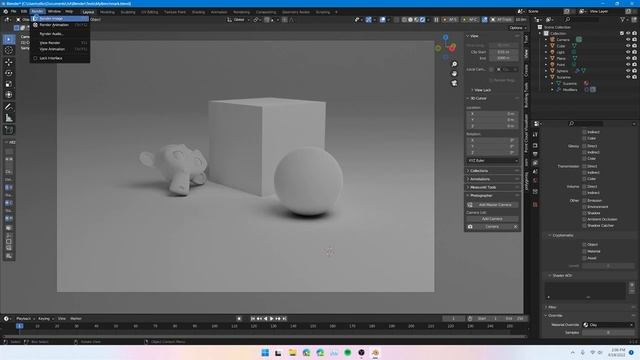Open the XYZ Euler rotation mode dropdown

493,160
